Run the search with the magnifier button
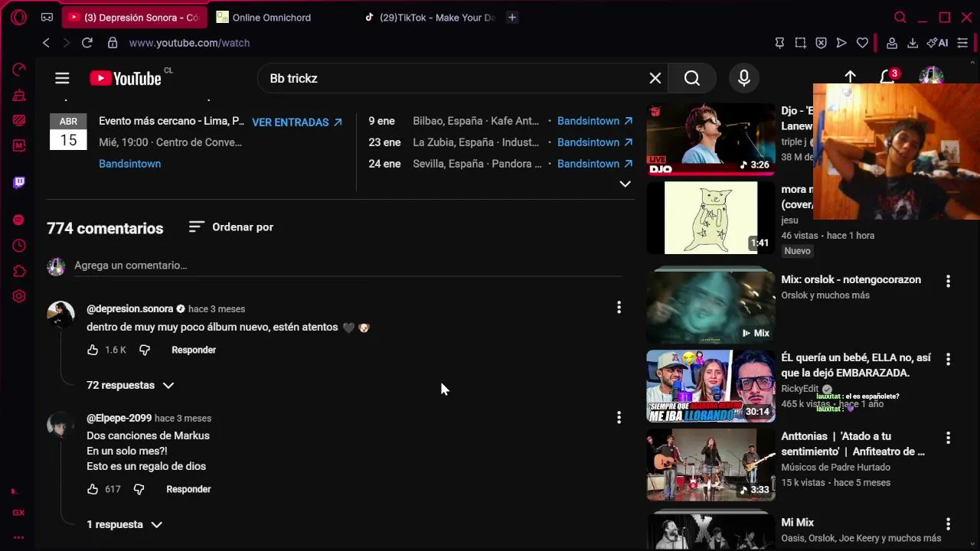 (x=692, y=78)
